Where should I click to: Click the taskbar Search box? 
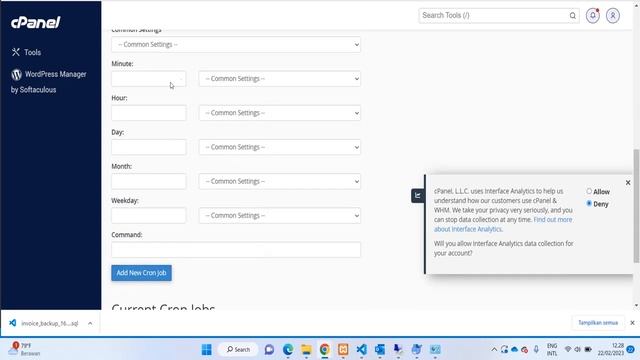(x=238, y=349)
